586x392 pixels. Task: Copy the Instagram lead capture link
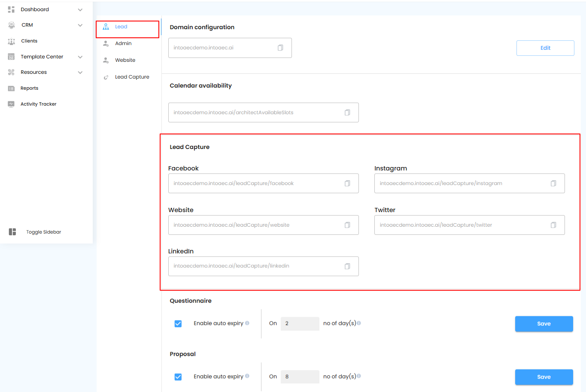pos(553,183)
